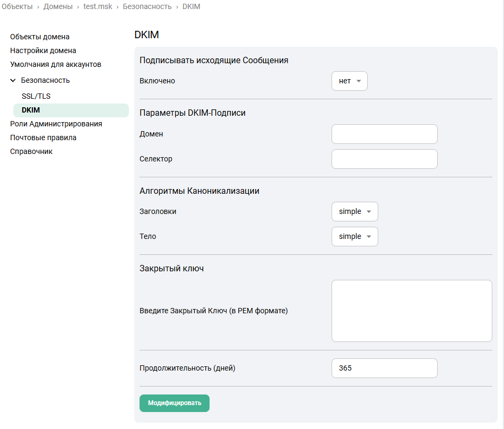The height and width of the screenshot is (429, 504).
Task: Go to SSL/TLS settings page
Action: pos(36,96)
